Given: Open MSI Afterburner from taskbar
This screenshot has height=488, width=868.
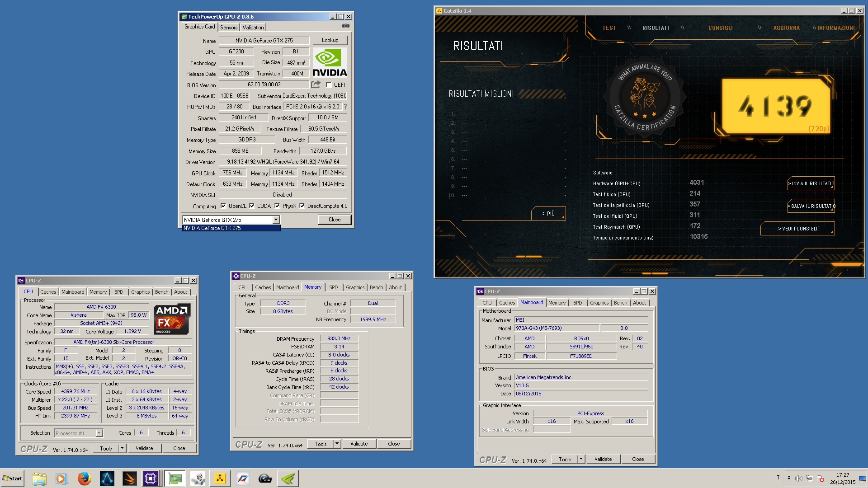Looking at the screenshot, I should 265,479.
